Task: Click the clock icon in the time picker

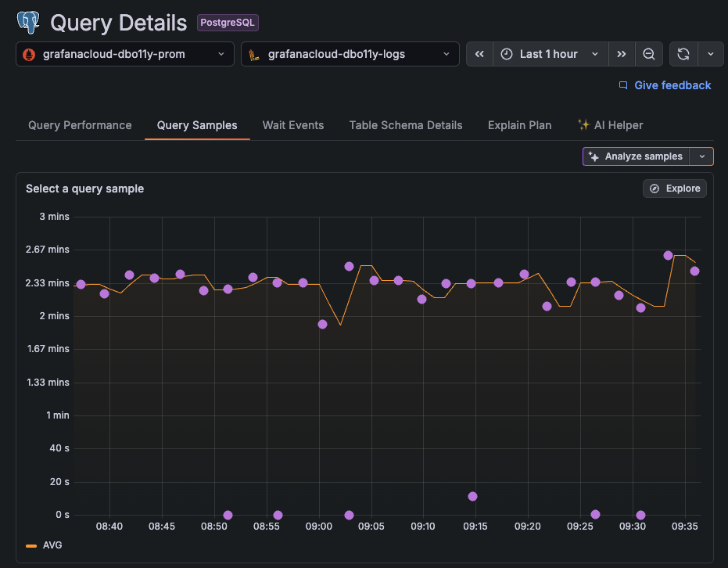Action: click(x=508, y=53)
